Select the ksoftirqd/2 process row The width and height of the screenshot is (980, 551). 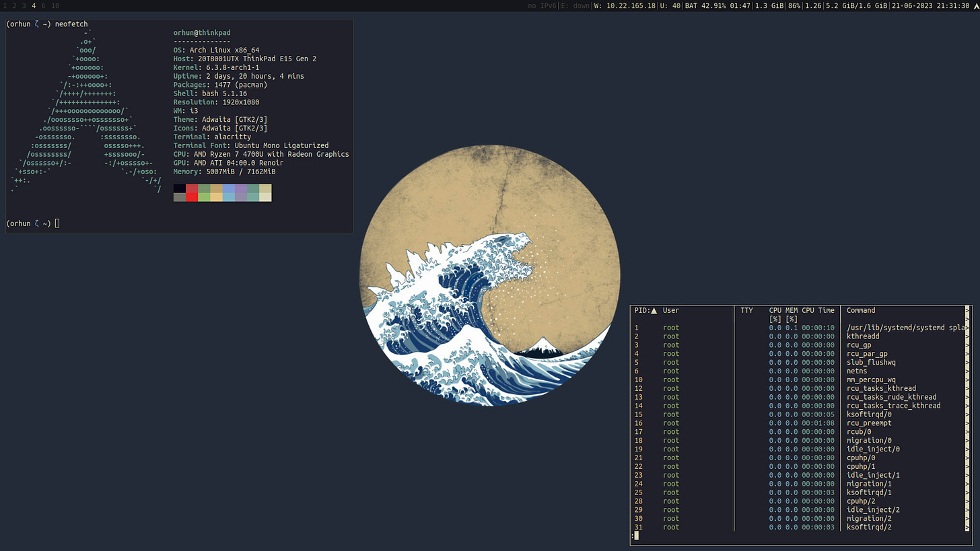[800, 527]
